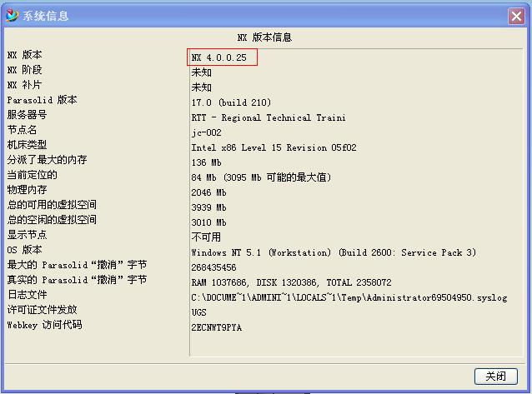Select the 2ECNWT9PYA access code
This screenshot has width=532, height=394.
tap(217, 327)
